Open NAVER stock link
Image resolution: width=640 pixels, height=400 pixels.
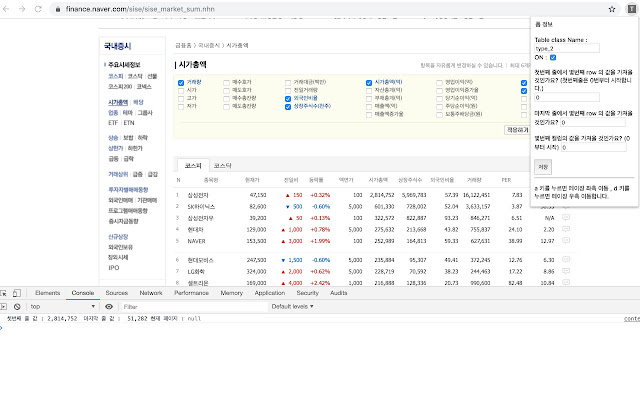(x=196, y=241)
